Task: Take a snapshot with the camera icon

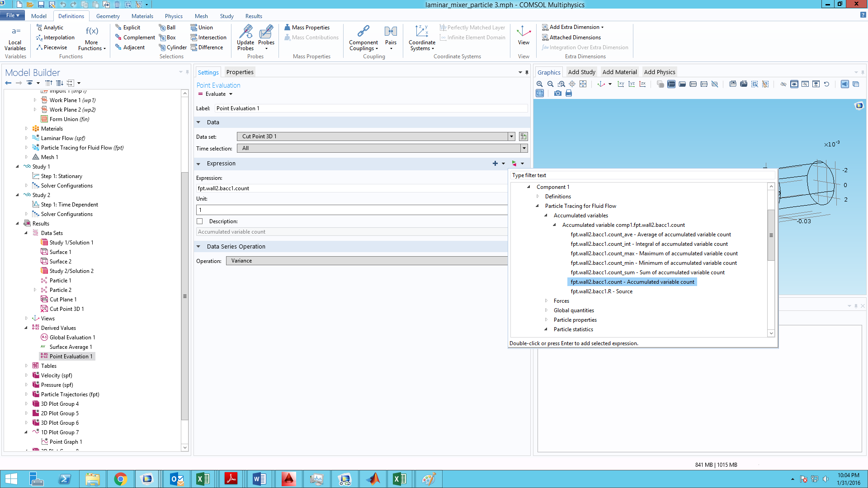Action: [557, 93]
